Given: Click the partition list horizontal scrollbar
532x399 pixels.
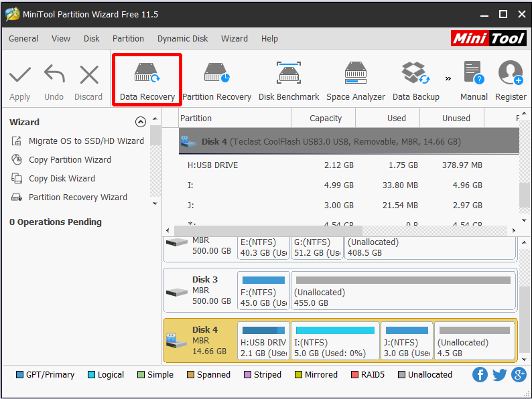Looking at the screenshot, I should (268, 230).
